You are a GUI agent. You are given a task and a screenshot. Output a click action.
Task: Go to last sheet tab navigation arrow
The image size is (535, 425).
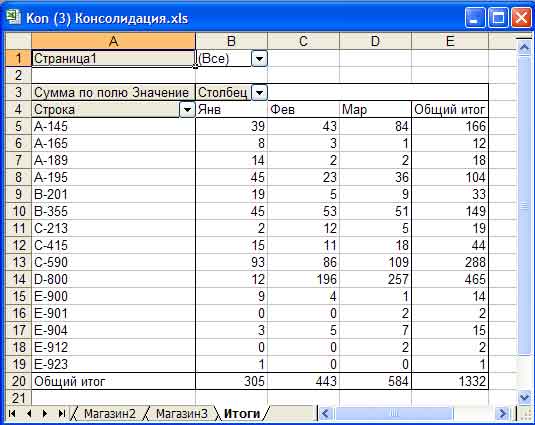point(61,413)
